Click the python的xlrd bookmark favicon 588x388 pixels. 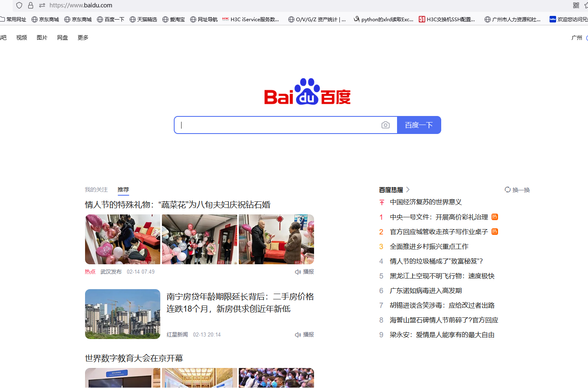tap(357, 19)
